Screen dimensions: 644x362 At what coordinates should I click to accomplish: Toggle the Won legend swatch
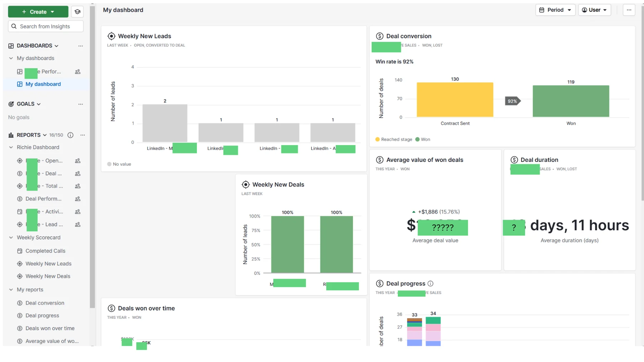[417, 139]
